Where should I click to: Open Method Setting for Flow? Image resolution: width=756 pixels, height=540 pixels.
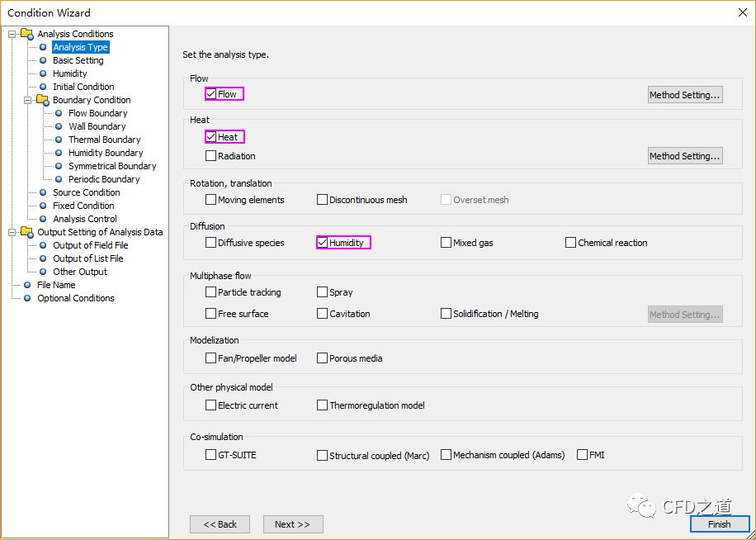click(x=684, y=95)
